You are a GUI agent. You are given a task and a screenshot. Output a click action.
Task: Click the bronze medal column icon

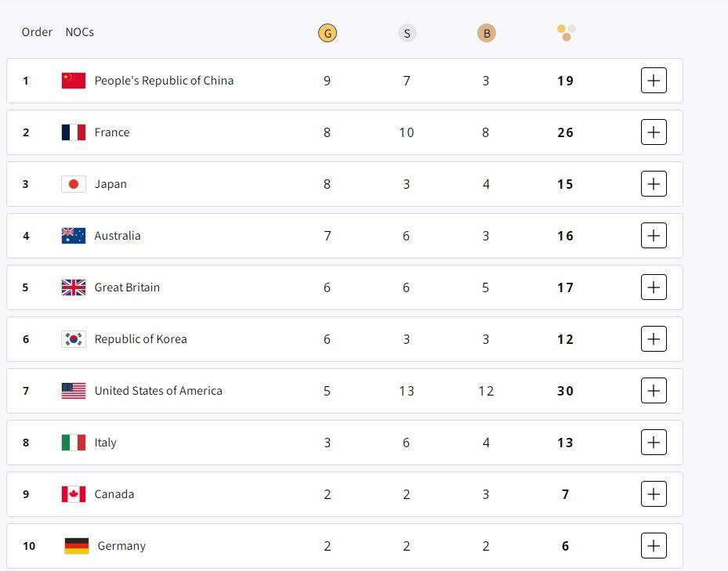coord(486,32)
